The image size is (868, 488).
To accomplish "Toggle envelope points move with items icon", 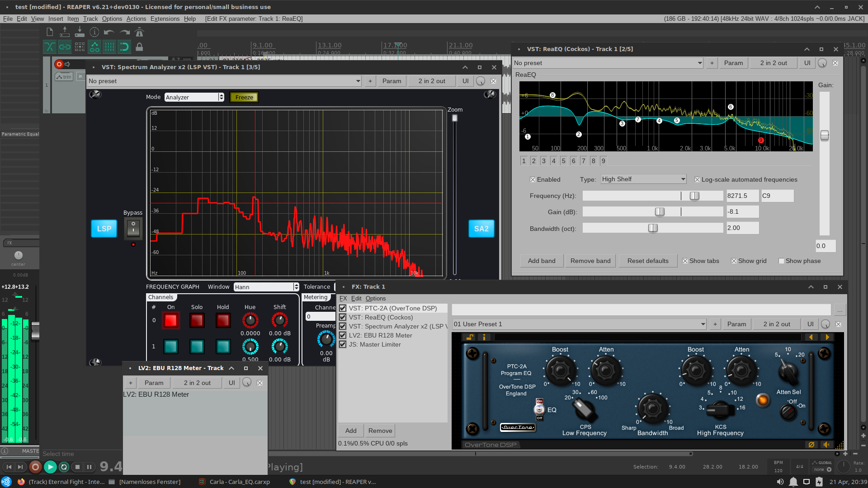I will (x=94, y=47).
